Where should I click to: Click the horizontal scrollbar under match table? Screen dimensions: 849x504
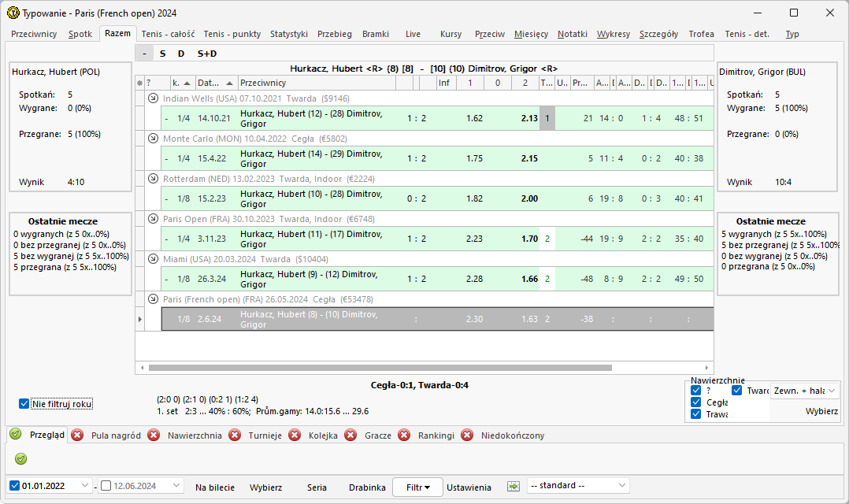380,368
